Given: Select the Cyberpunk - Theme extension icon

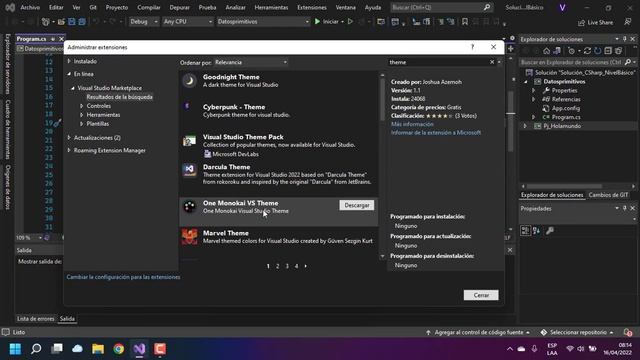Looking at the screenshot, I should coord(187,107).
